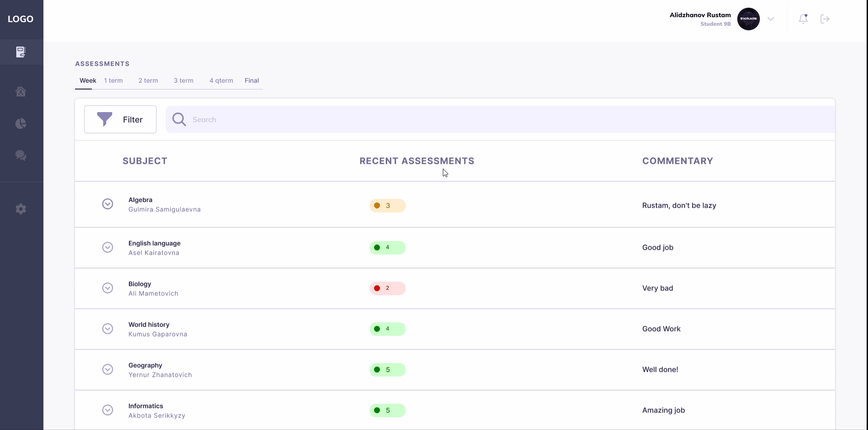This screenshot has height=430, width=868.
Task: Switch to the 2 term tab
Action: coord(148,80)
